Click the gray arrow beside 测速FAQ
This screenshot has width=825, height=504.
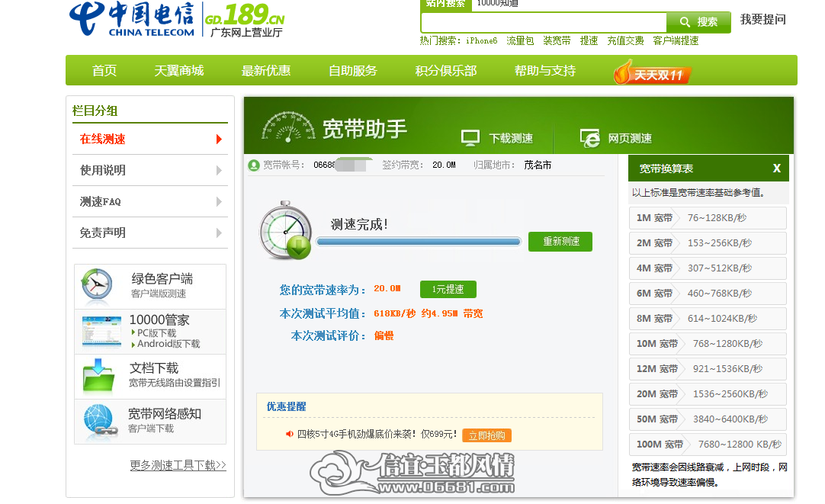(x=219, y=201)
